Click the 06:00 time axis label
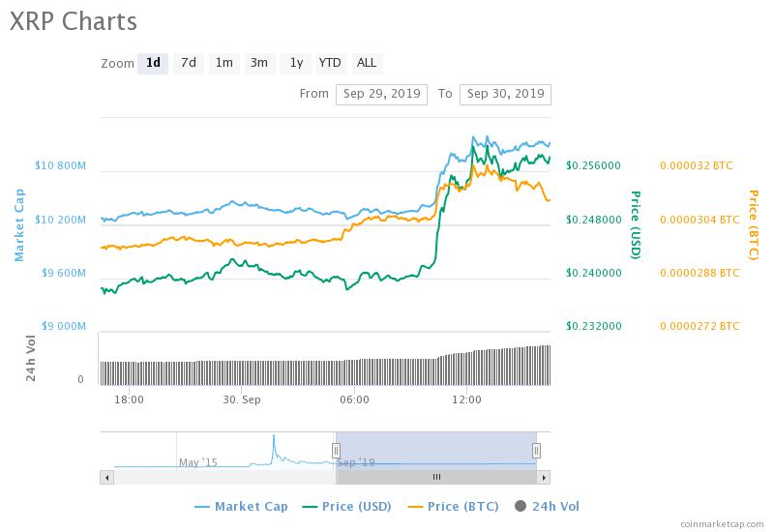The height and width of the screenshot is (532, 774). click(354, 399)
